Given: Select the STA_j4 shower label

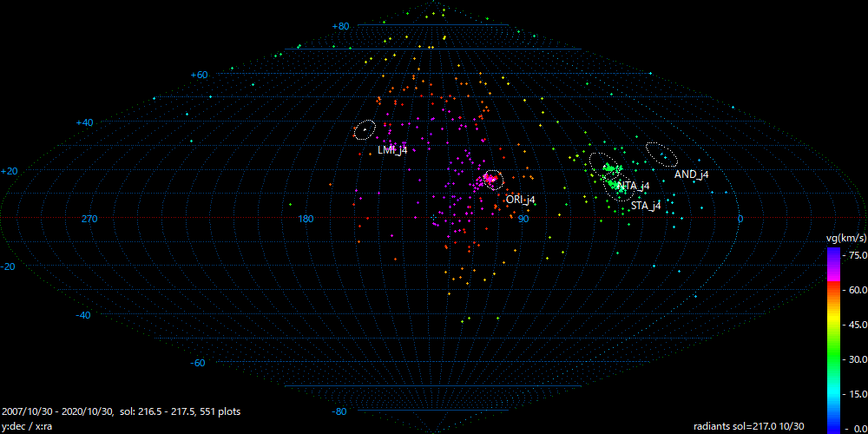Looking at the screenshot, I should pos(646,206).
